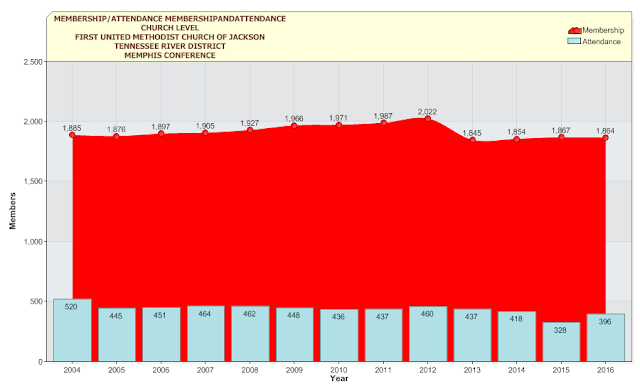Select the Membership legend label
This screenshot has height=391, width=640.
(x=603, y=30)
